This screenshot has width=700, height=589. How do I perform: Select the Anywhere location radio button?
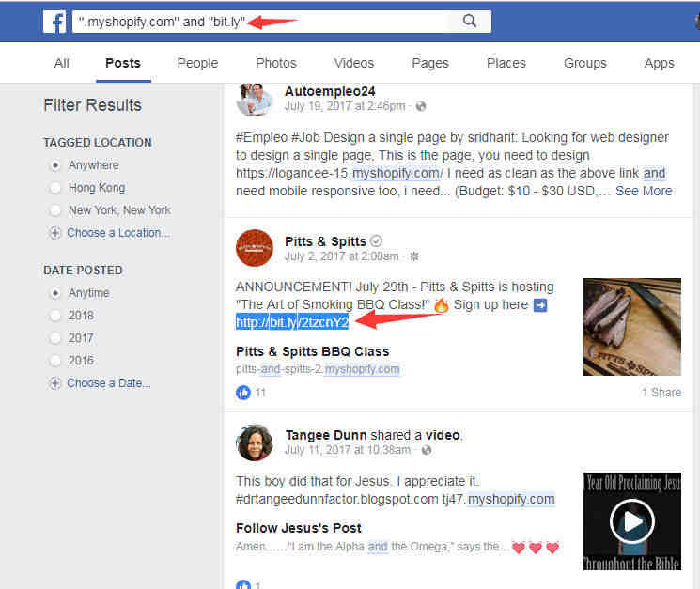[x=54, y=165]
